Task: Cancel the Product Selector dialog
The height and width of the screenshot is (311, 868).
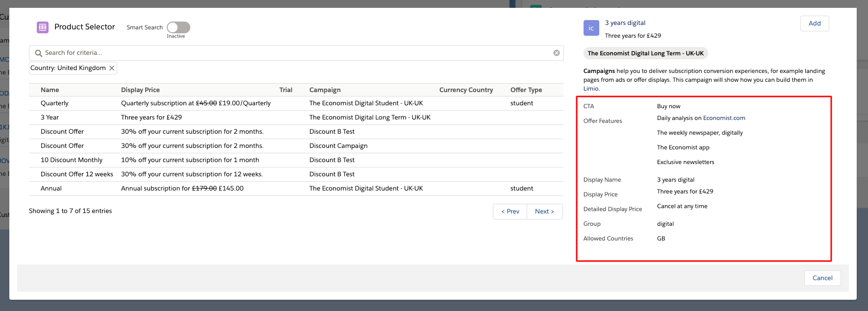Action: coord(822,278)
